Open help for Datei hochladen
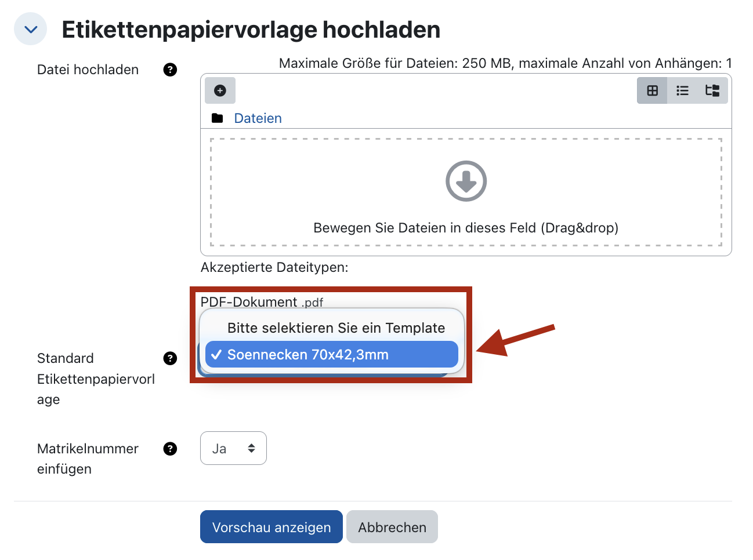The image size is (753, 560). [x=170, y=70]
